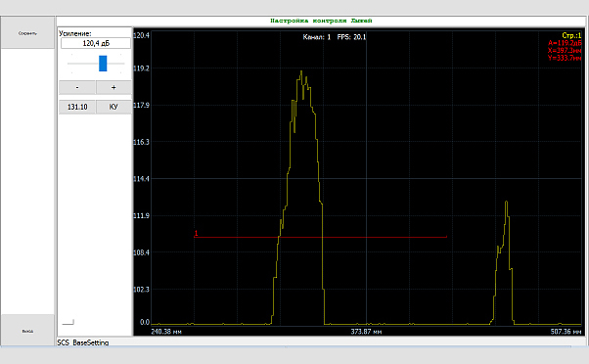The height and width of the screenshot is (364, 589).
Task: Click the Сохранить button in left panel
Action: (27, 33)
